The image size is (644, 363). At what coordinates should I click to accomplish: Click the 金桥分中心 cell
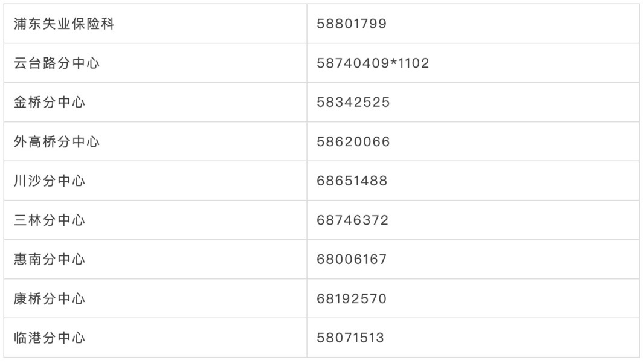(x=155, y=102)
